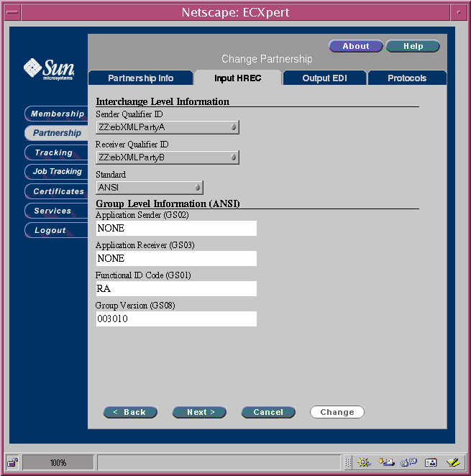Click the empty status message area
Image resolution: width=471 pixels, height=476 pixels.
(219, 462)
